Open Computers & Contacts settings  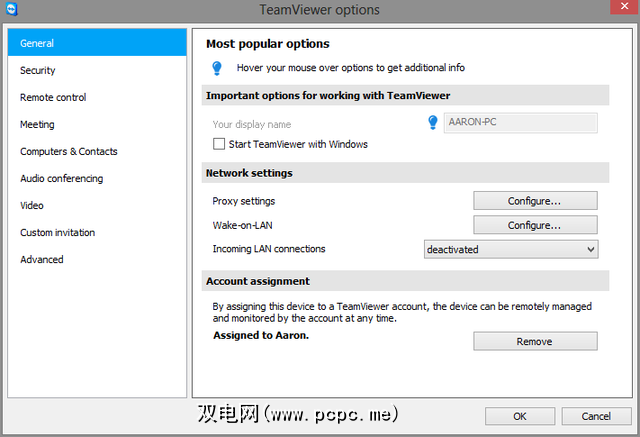69,151
